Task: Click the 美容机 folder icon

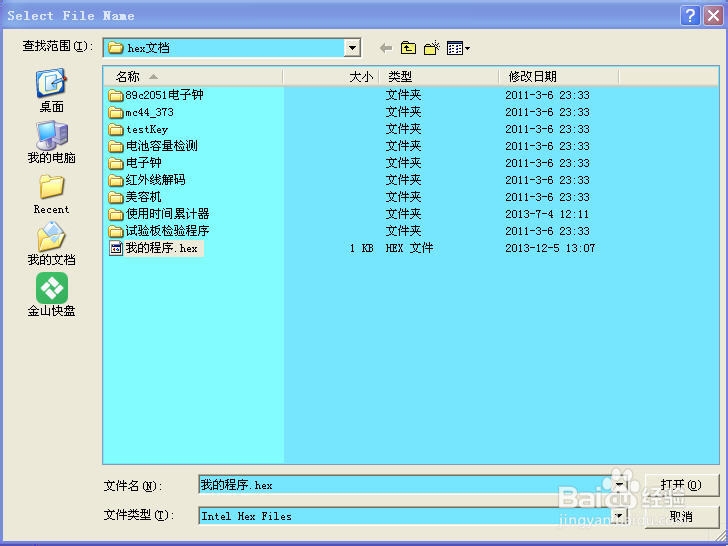Action: click(116, 198)
